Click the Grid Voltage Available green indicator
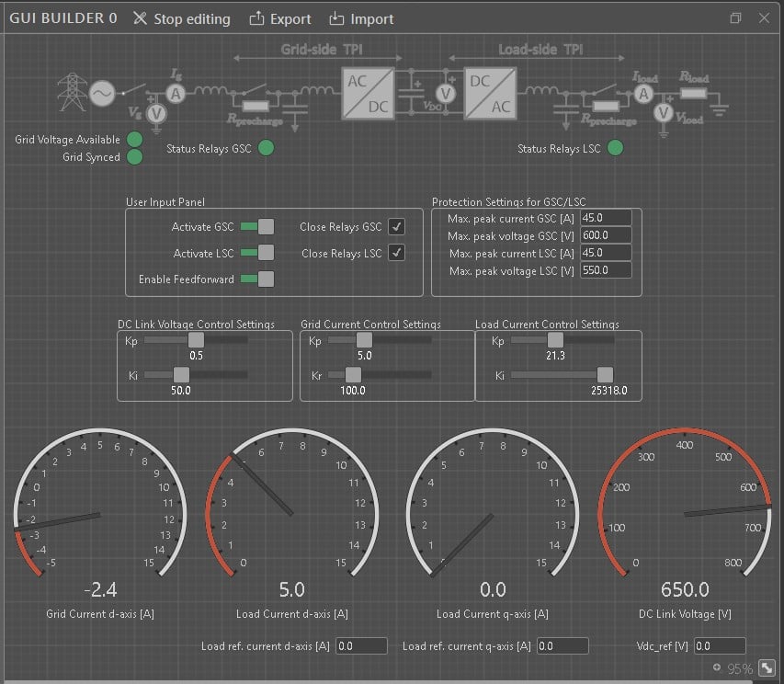 [134, 139]
